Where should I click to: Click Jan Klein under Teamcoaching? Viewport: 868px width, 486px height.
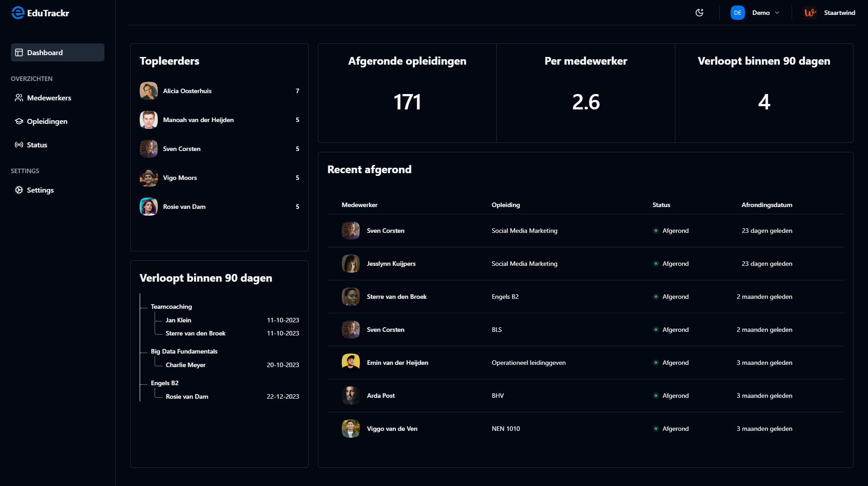[x=179, y=320]
